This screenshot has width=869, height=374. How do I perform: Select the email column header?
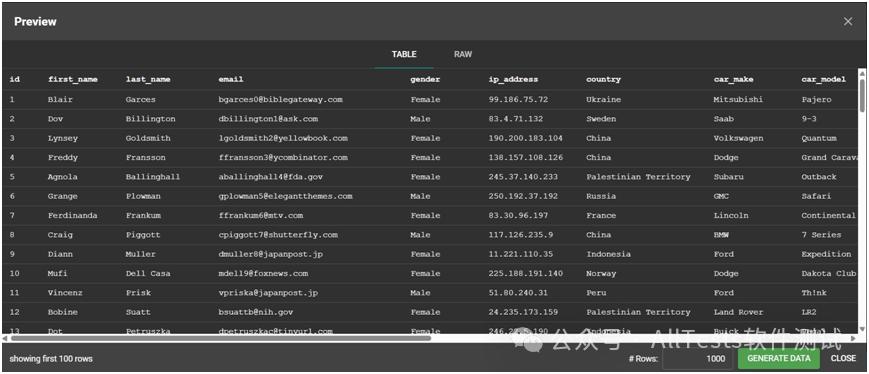click(231, 79)
